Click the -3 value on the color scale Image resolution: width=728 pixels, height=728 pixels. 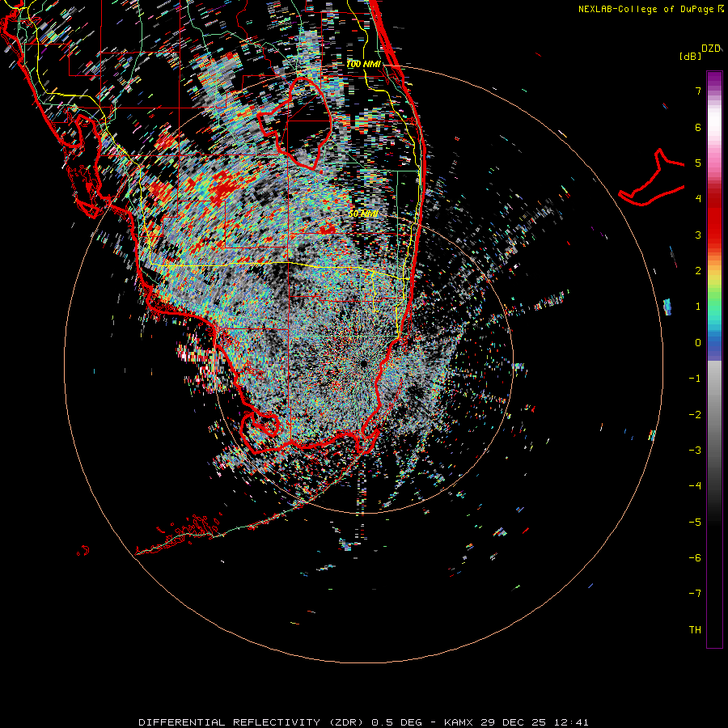(695, 451)
